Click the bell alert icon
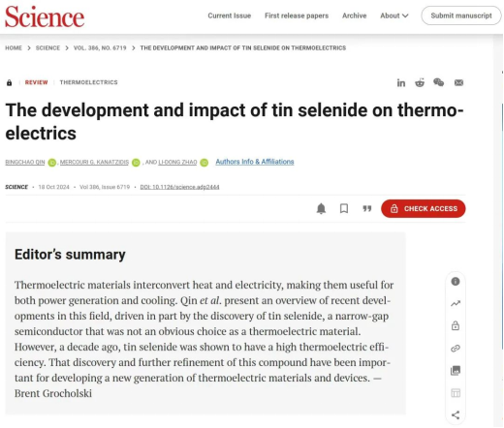Screen dimensions: 504x428 point(321,208)
